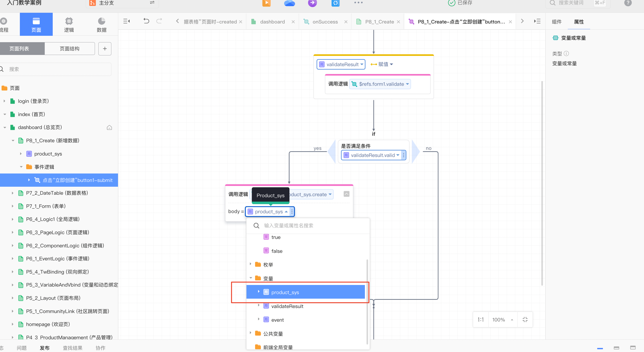Screen dimensions: 644x352
Task: Collapse the right properties panel icon
Action: pyautogui.click(x=537, y=21)
